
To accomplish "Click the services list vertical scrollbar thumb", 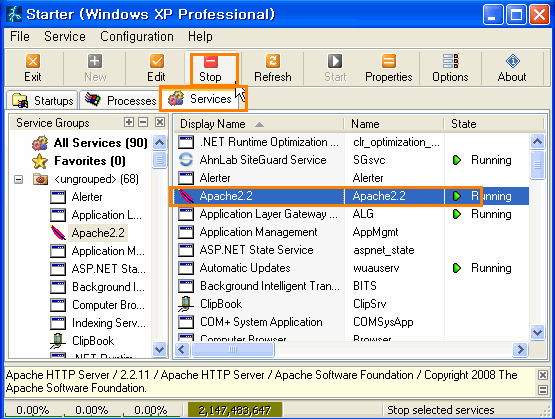I will (x=537, y=165).
